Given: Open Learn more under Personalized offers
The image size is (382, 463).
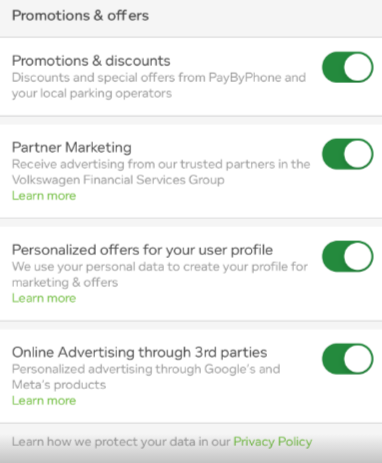Looking at the screenshot, I should click(44, 298).
